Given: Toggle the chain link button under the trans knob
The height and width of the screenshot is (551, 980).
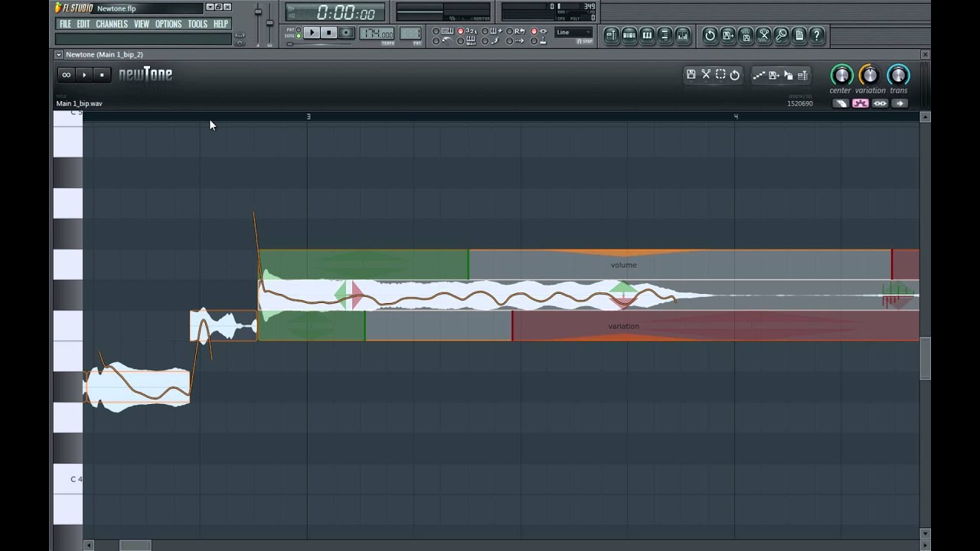Looking at the screenshot, I should coord(880,103).
